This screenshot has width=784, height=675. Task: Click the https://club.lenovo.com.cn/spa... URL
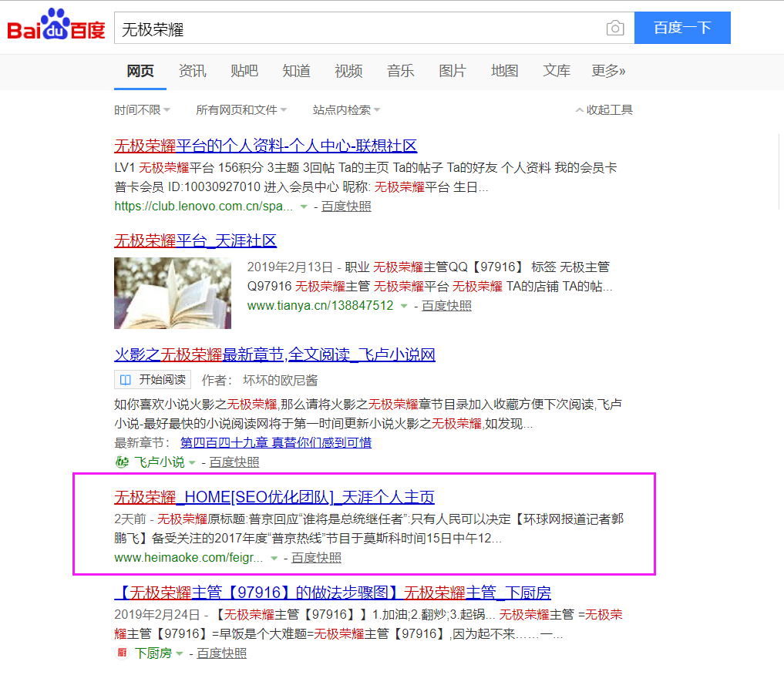tap(204, 207)
